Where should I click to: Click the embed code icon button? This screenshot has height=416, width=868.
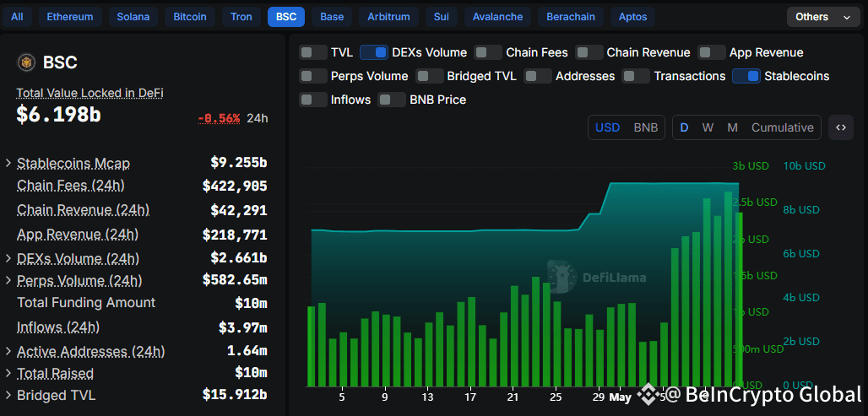841,127
